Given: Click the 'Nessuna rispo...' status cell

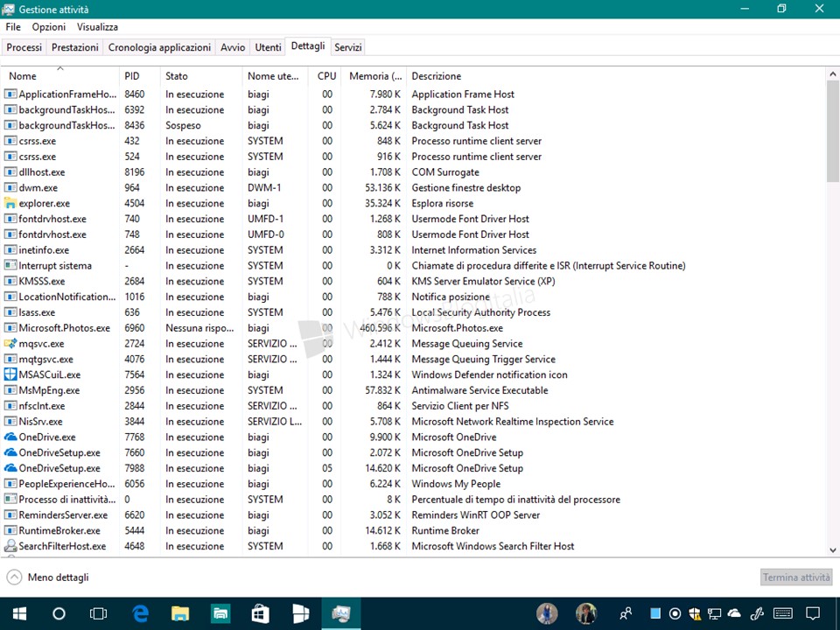Looking at the screenshot, I should click(199, 328).
